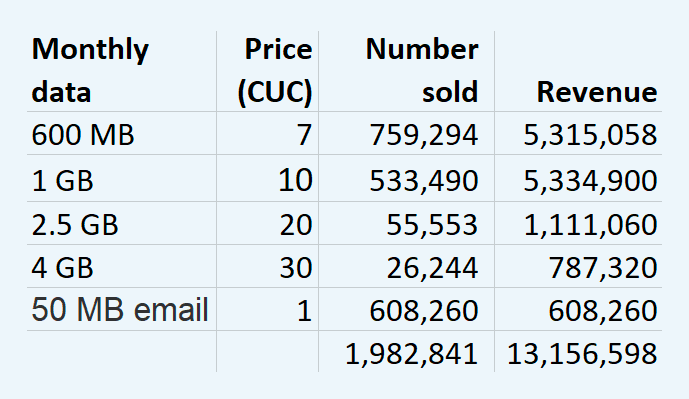Select the Monthly data header cell
Image resolution: width=689 pixels, height=399 pixels.
122,71
